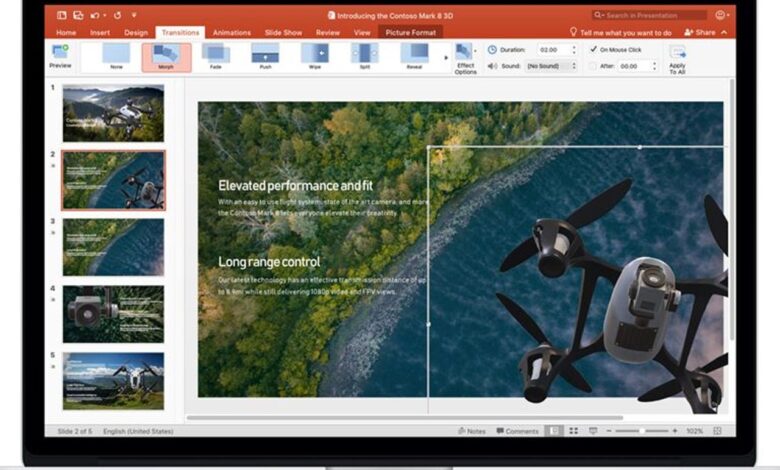Click Fit slide to window icon
Image resolution: width=780 pixels, height=470 pixels.
coord(717,431)
